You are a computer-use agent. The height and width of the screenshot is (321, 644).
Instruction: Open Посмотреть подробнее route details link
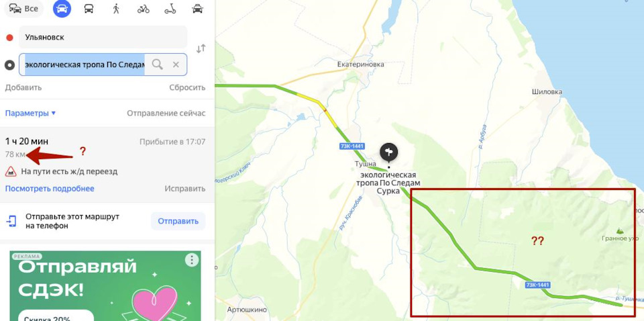point(50,189)
